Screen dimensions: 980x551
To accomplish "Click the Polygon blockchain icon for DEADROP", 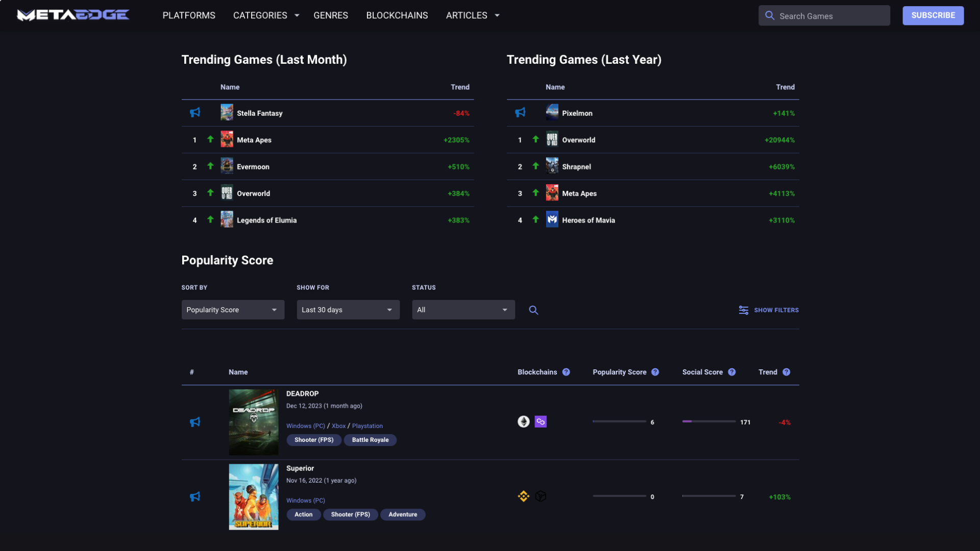I will pyautogui.click(x=541, y=421).
